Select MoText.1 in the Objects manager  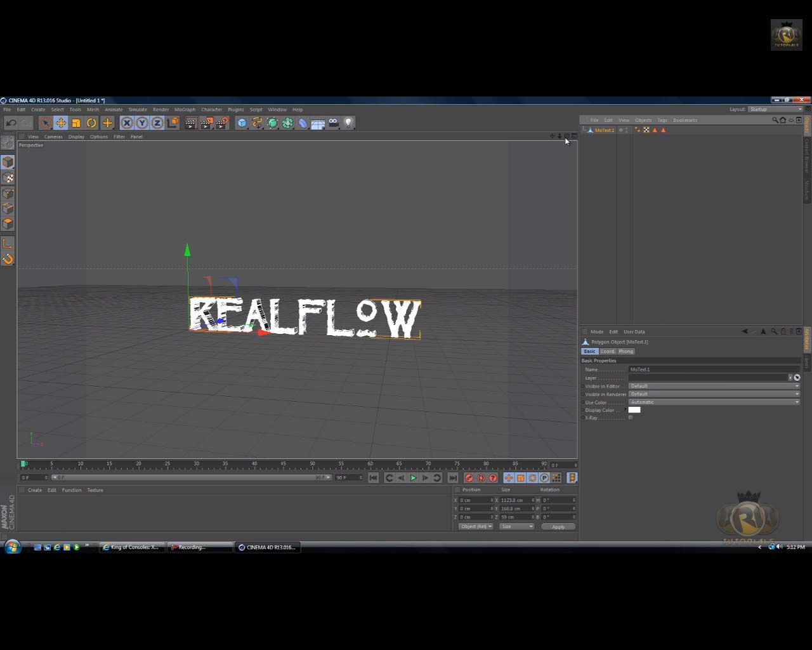coord(605,130)
